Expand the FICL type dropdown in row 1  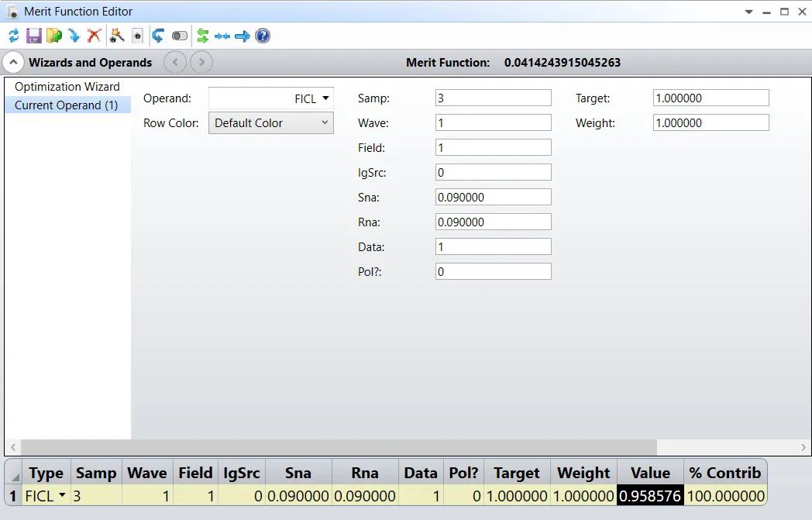coord(62,495)
